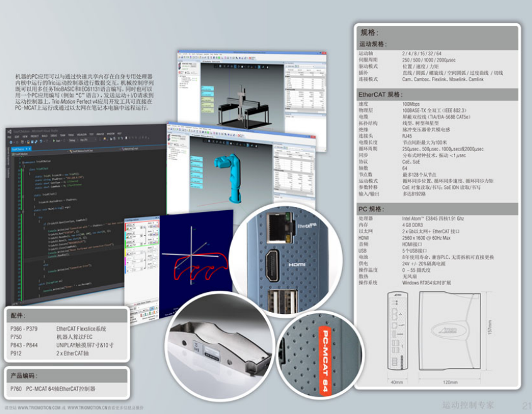Click the red stop icon in lower Motion Perfect toolbar

click(238, 136)
